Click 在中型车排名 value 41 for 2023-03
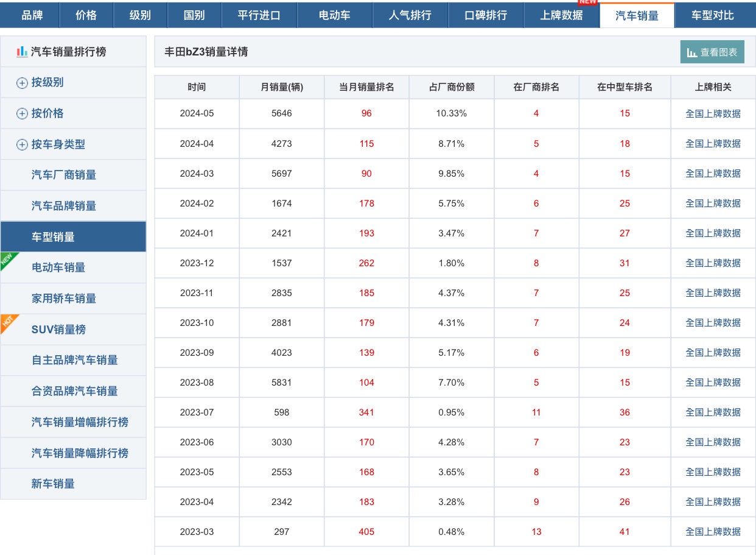This screenshot has width=756, height=555. click(625, 532)
